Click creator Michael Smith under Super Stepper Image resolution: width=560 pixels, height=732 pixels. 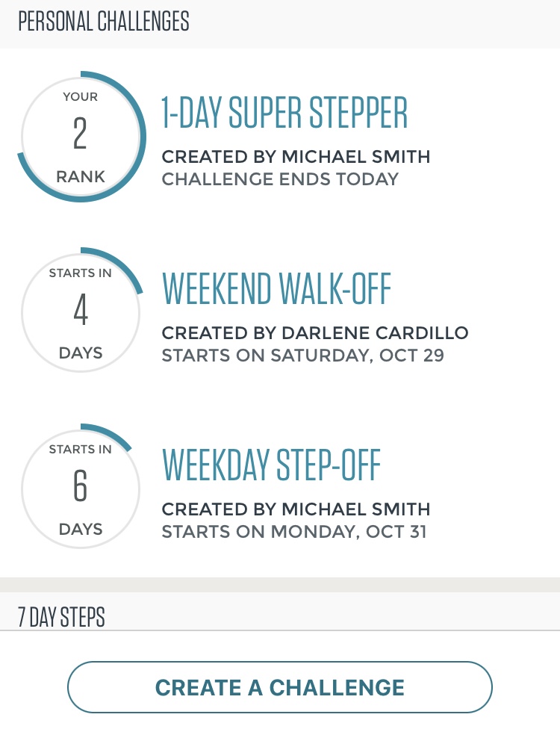[x=296, y=157]
